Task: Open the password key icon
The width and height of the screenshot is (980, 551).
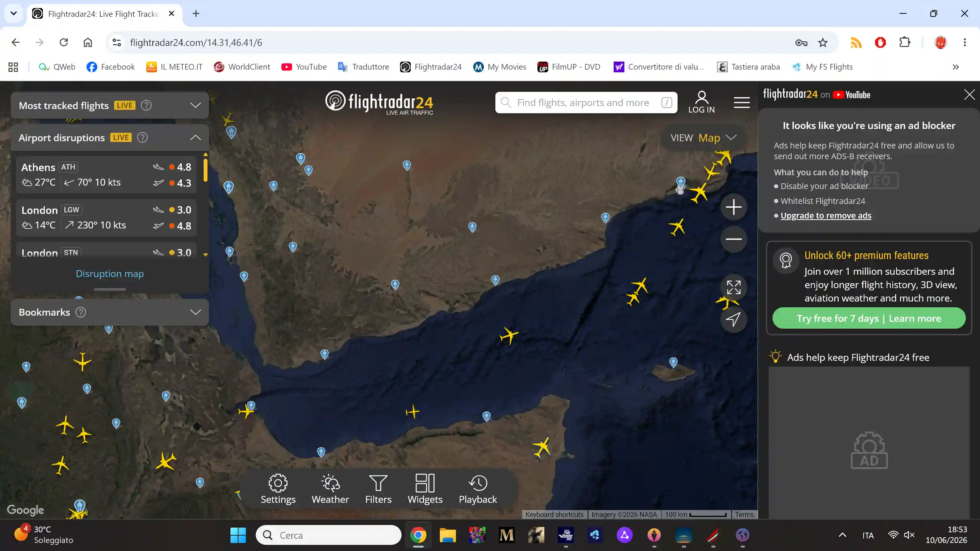Action: (x=801, y=42)
